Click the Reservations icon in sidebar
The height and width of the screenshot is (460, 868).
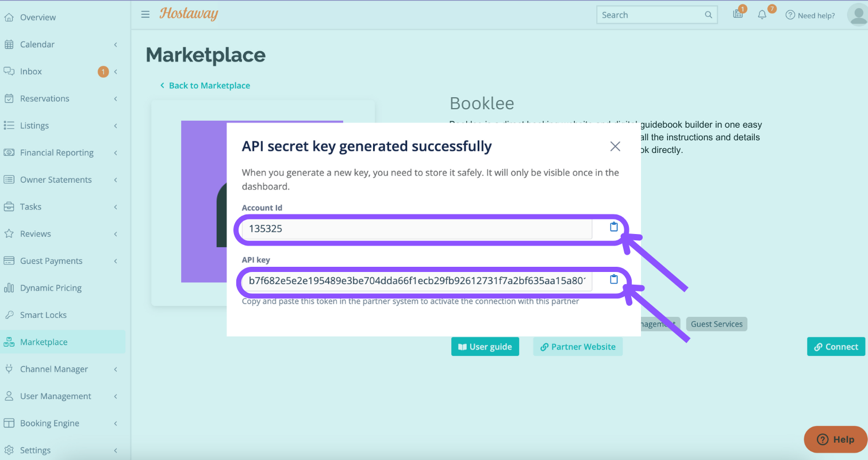tap(9, 98)
